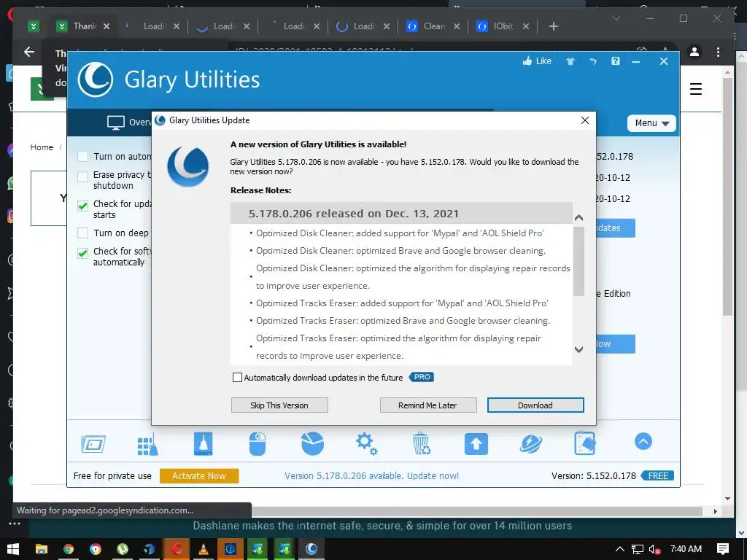Toggle the 'Erase privacy' on shutdown checkbox
Screen dimensions: 747x560
pyautogui.click(x=82, y=176)
